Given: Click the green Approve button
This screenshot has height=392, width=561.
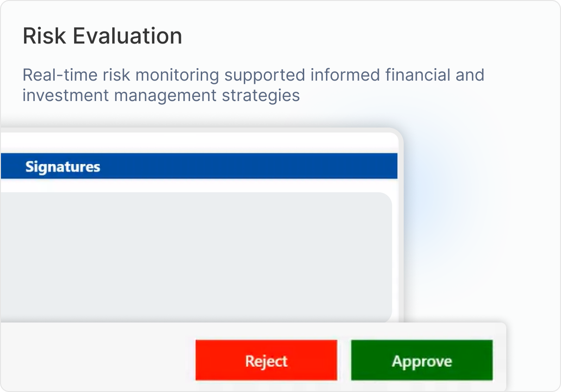Looking at the screenshot, I should coord(421,360).
